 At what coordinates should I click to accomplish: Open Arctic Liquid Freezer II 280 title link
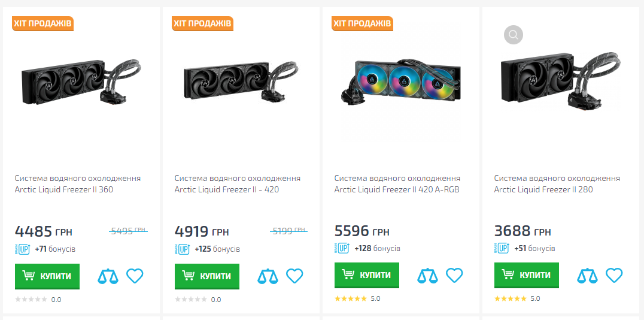point(557,184)
